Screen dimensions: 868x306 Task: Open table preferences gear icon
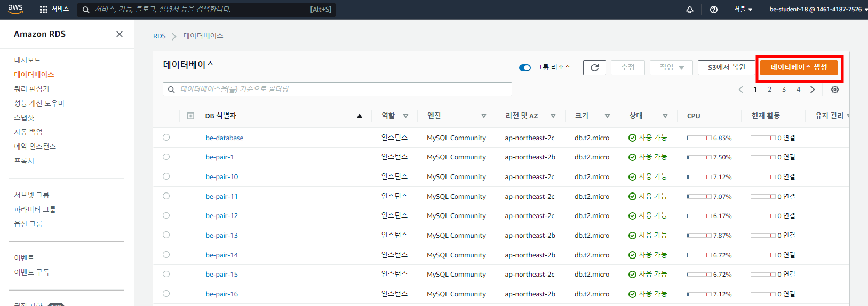point(835,90)
